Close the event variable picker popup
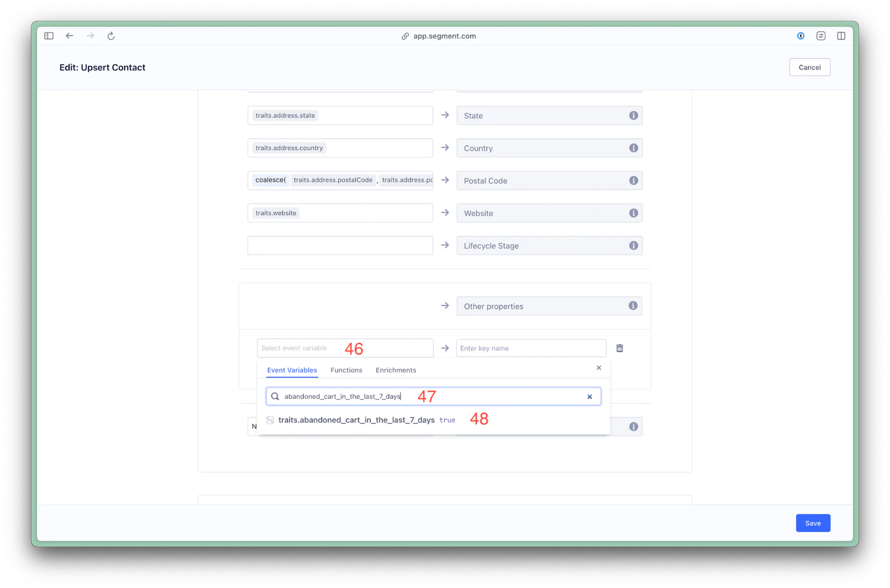 pos(599,368)
